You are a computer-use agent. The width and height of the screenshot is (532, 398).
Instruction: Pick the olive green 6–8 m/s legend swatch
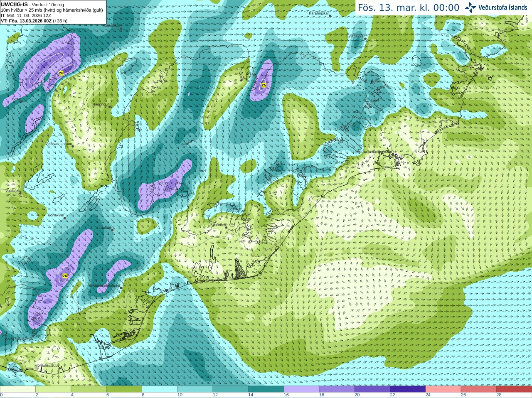(124, 389)
